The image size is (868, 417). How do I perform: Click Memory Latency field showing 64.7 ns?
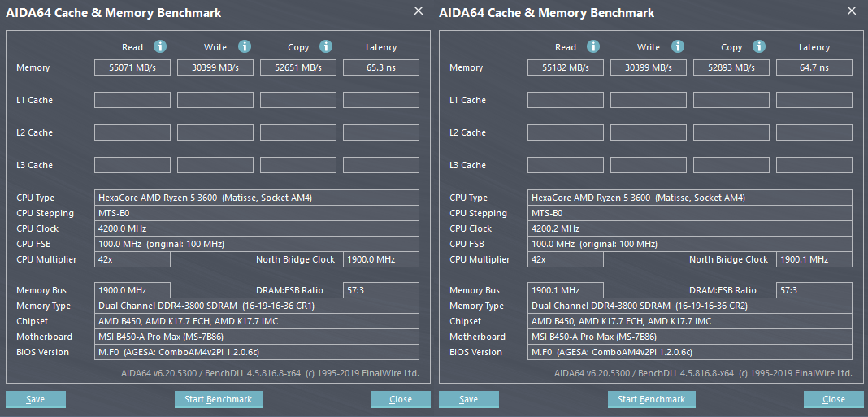click(814, 67)
